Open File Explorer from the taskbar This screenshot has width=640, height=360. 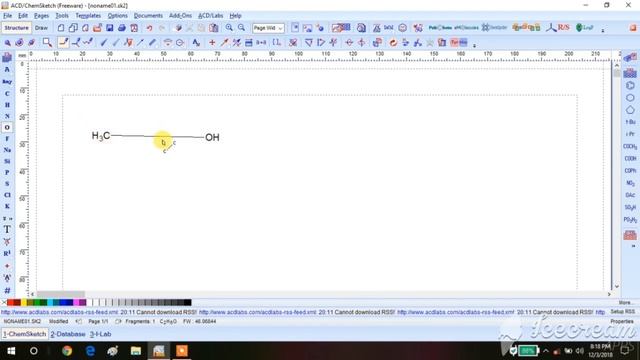(x=136, y=351)
